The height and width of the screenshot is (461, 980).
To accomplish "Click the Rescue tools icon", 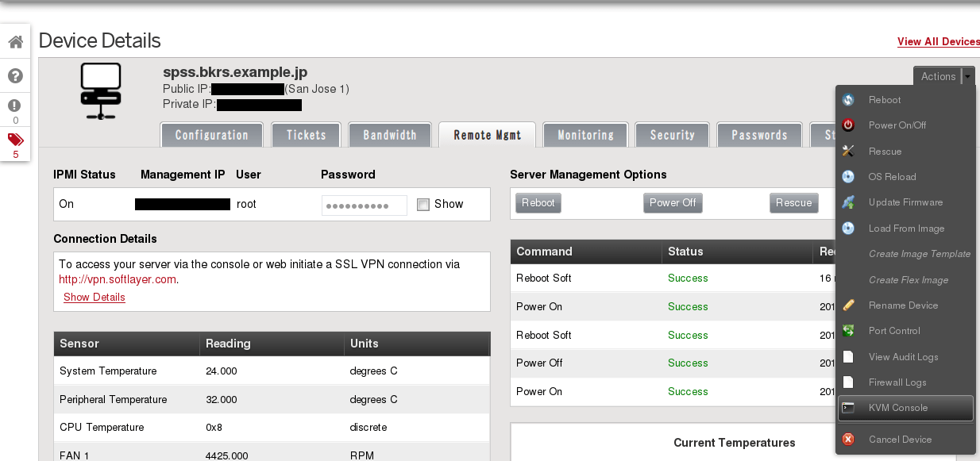I will click(848, 151).
